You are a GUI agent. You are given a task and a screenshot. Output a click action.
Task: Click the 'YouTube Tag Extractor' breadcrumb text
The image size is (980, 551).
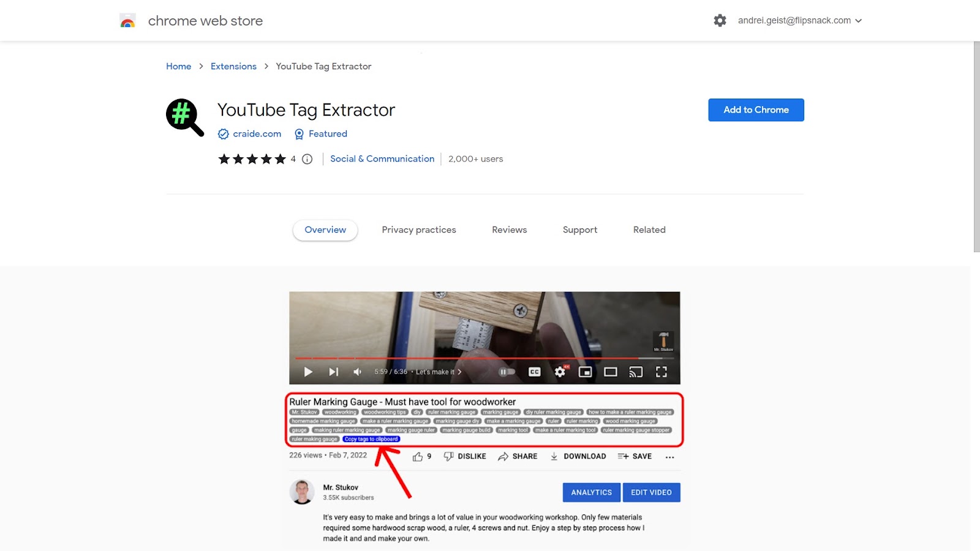click(323, 66)
